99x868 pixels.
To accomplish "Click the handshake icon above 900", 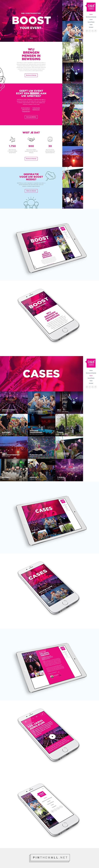I will pos(31,139).
